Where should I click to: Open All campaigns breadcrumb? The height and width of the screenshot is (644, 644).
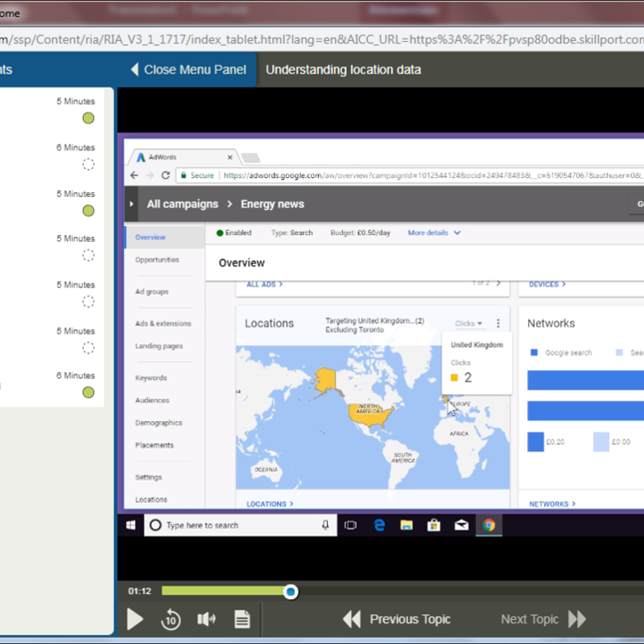click(x=183, y=204)
